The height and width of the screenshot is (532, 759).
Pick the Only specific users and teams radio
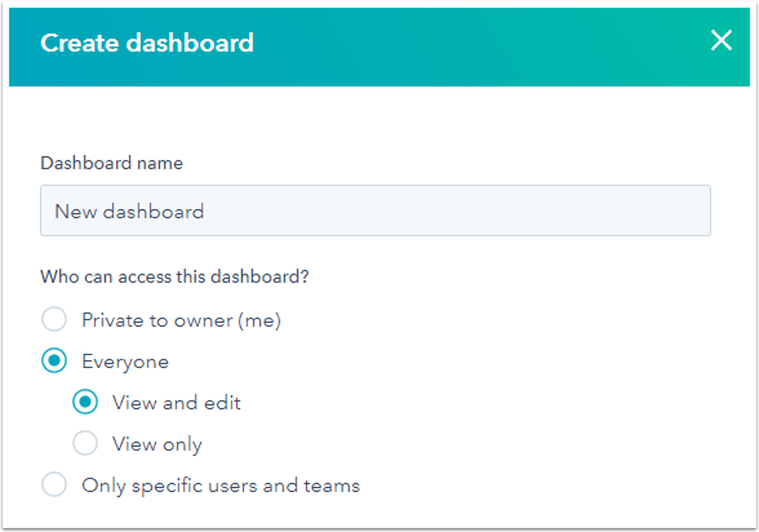coord(54,486)
